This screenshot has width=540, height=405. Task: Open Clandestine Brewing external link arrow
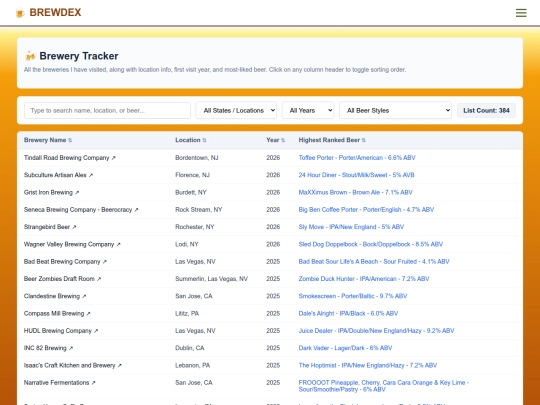[x=84, y=296]
